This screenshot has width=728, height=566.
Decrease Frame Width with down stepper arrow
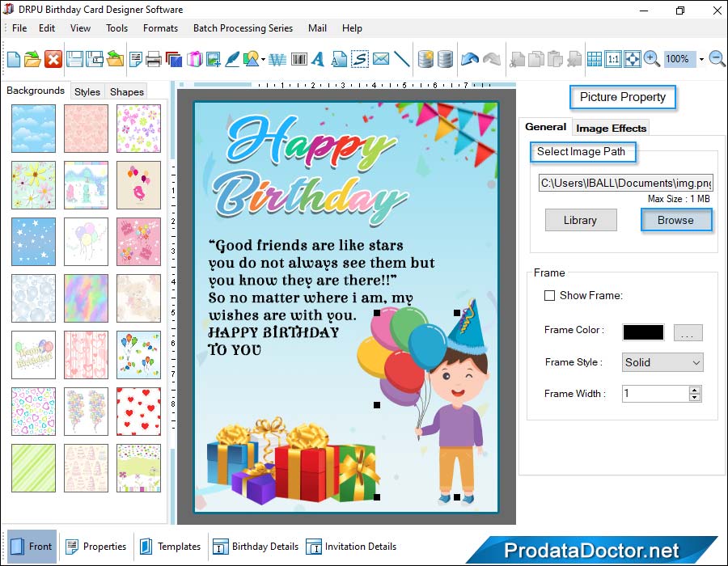click(695, 398)
